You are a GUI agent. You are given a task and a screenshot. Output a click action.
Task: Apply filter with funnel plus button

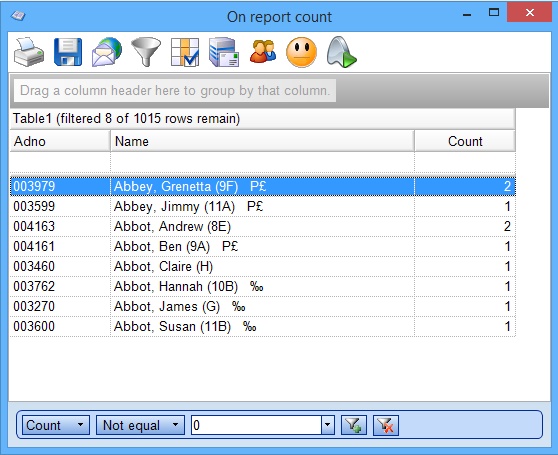click(x=354, y=425)
